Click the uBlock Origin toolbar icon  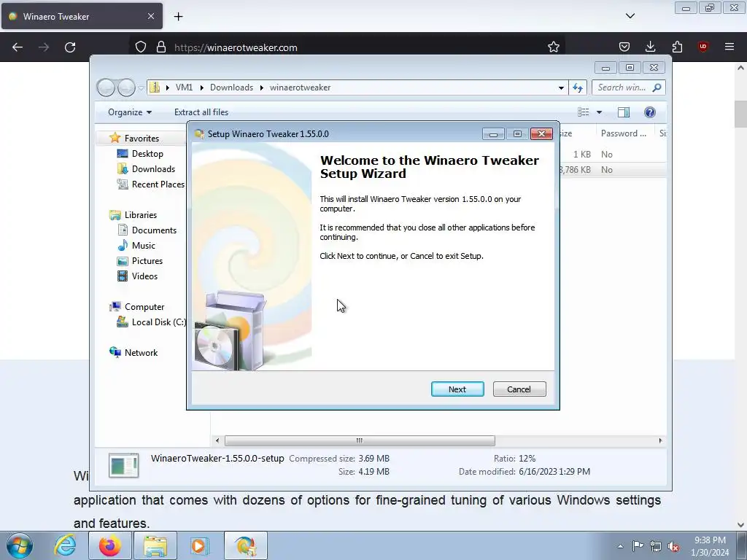coord(703,47)
